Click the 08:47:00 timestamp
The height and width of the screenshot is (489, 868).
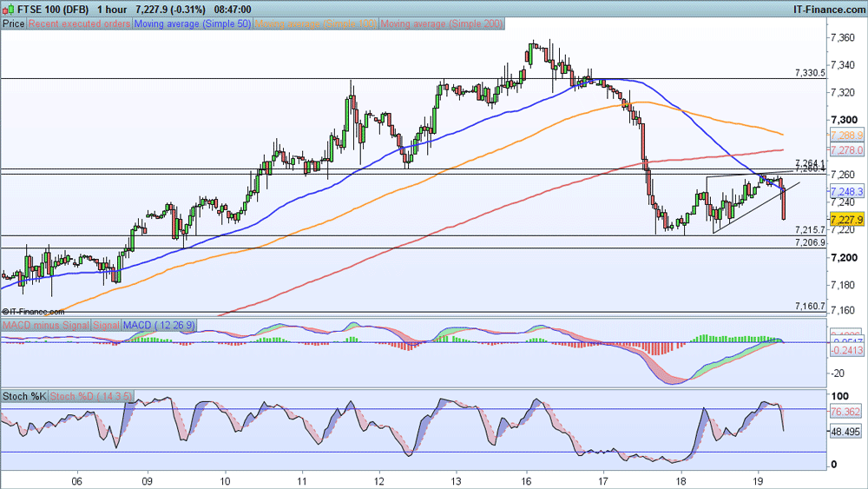pos(232,10)
